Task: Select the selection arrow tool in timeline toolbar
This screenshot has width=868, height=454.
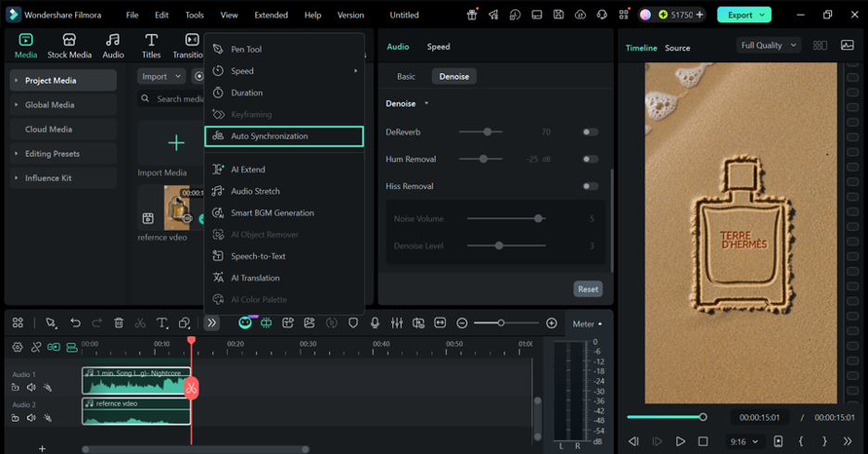Action: coord(51,323)
